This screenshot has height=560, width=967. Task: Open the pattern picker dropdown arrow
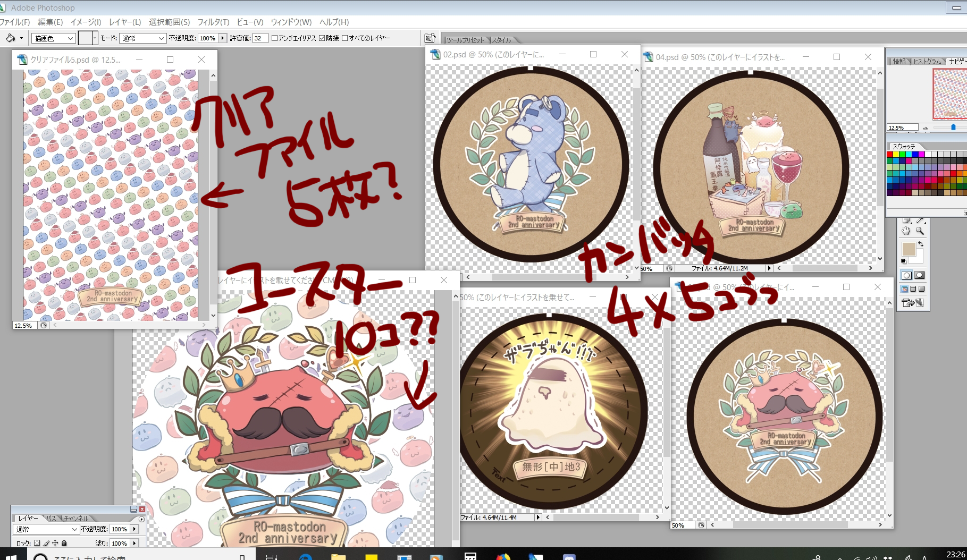(x=95, y=38)
